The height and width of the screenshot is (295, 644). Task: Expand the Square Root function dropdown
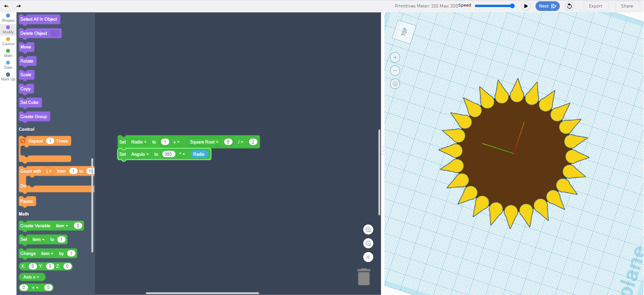(204, 142)
